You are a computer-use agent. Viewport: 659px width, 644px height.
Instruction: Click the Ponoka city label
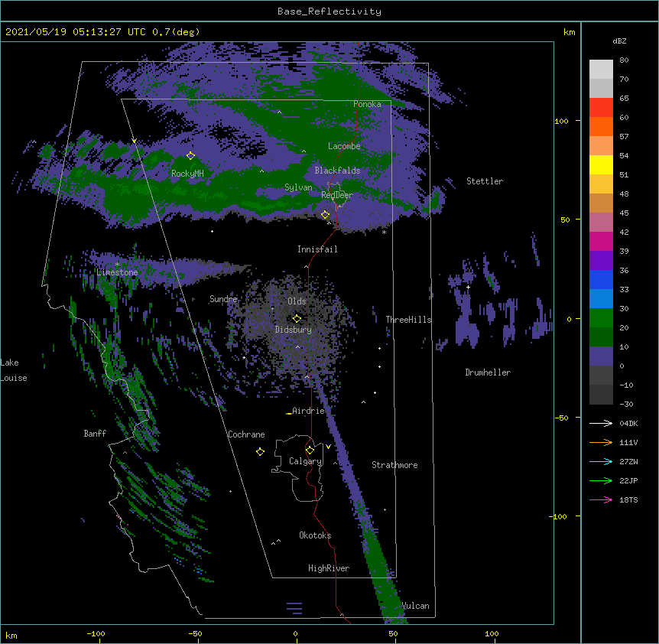point(367,104)
